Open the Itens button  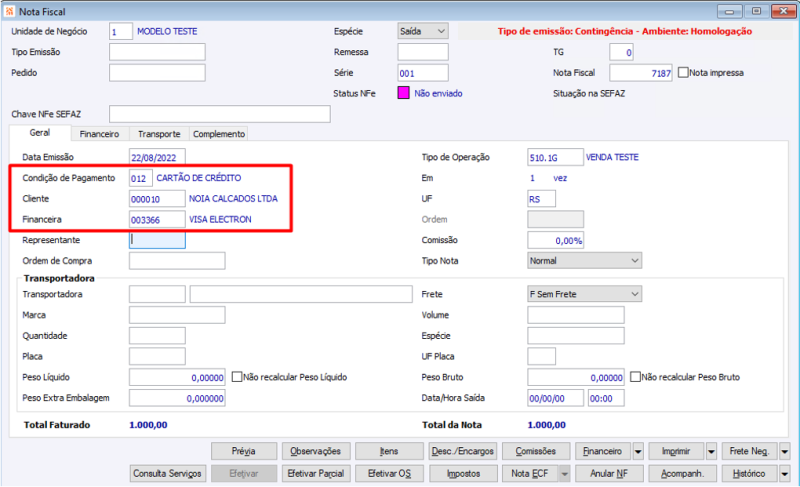(x=389, y=451)
